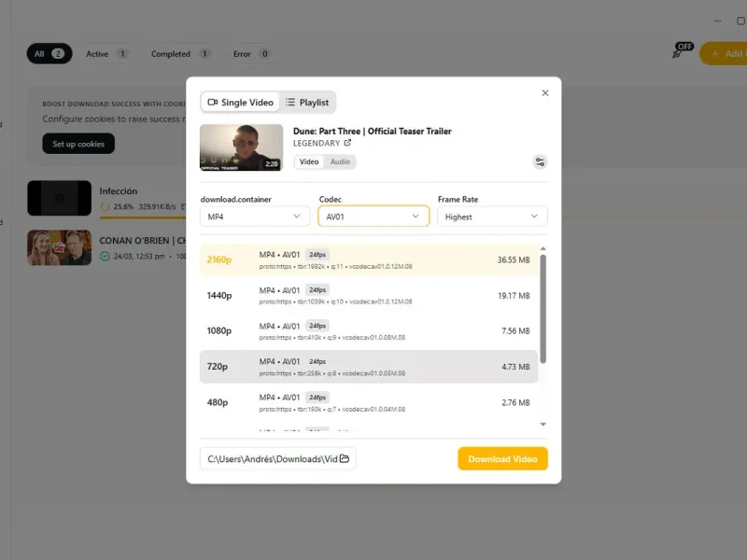Switch to the Single Video tab

click(x=241, y=103)
